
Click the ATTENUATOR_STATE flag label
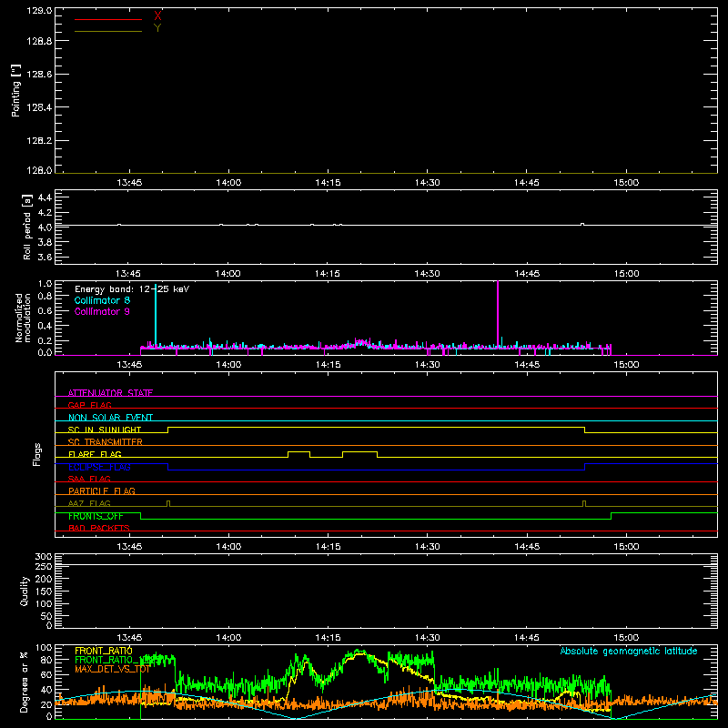click(110, 393)
